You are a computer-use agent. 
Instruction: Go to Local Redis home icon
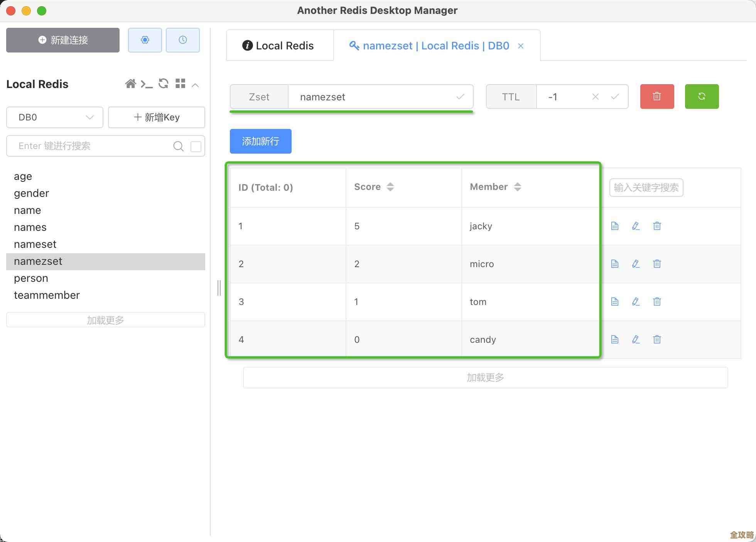(x=130, y=84)
